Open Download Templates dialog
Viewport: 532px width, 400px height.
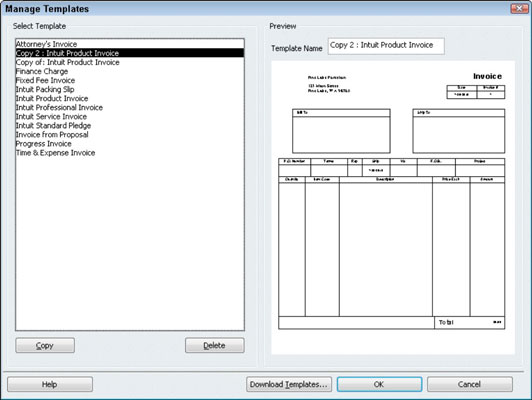tap(289, 384)
